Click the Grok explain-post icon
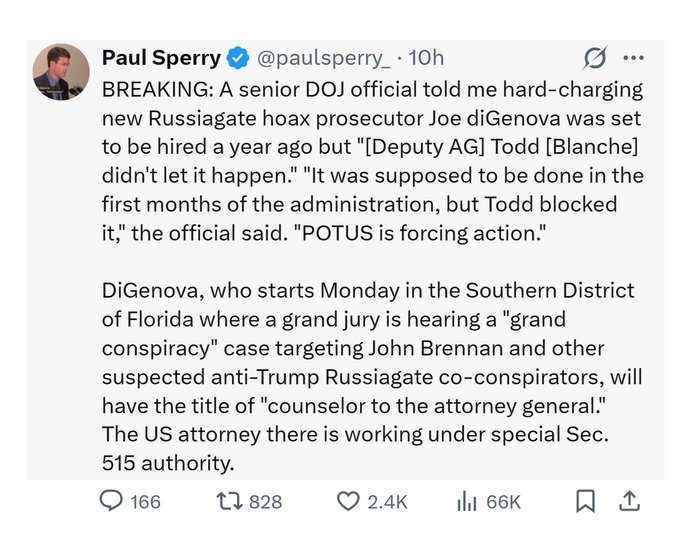The image size is (694, 556). (596, 58)
